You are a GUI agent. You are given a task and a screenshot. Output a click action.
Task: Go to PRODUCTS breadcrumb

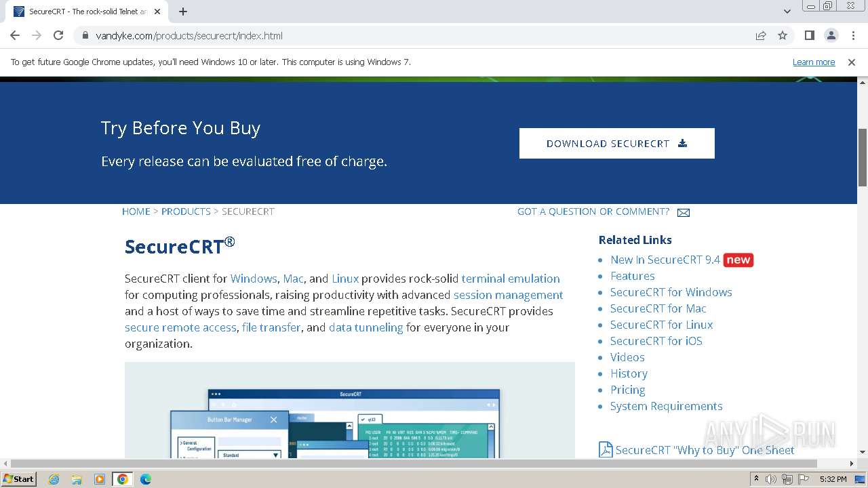click(186, 211)
